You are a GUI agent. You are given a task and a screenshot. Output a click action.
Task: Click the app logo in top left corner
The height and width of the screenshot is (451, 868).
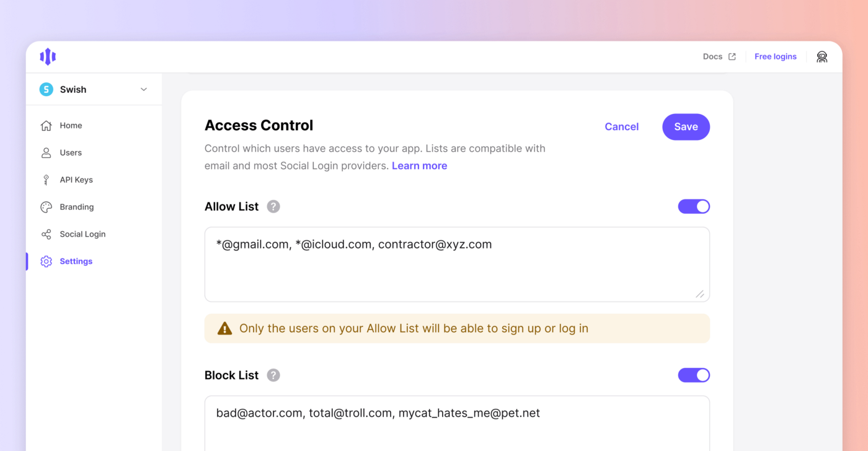click(48, 56)
